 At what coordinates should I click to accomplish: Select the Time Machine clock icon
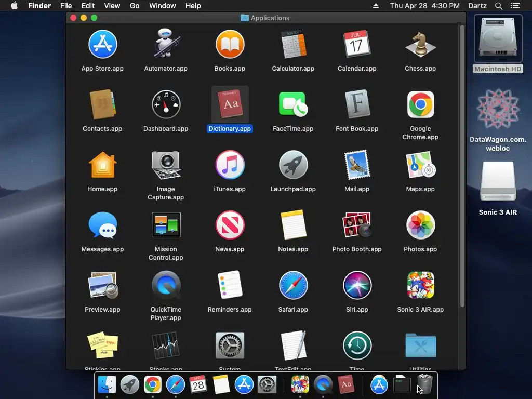tap(357, 345)
